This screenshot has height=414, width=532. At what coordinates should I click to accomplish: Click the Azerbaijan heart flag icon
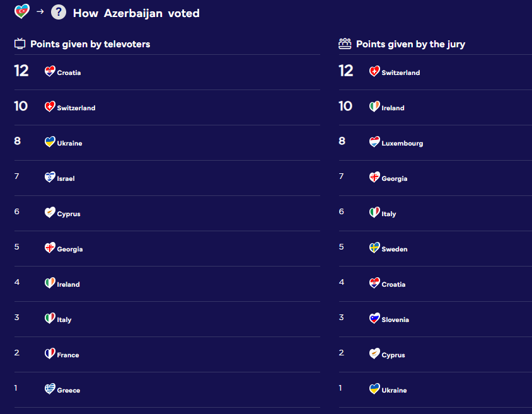coord(21,11)
